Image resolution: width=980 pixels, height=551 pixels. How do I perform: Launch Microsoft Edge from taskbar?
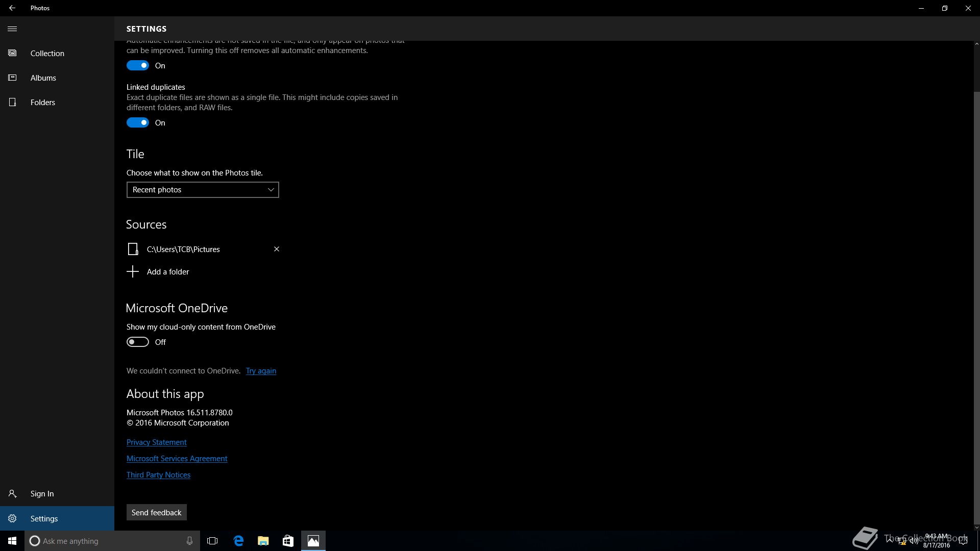coord(238,541)
